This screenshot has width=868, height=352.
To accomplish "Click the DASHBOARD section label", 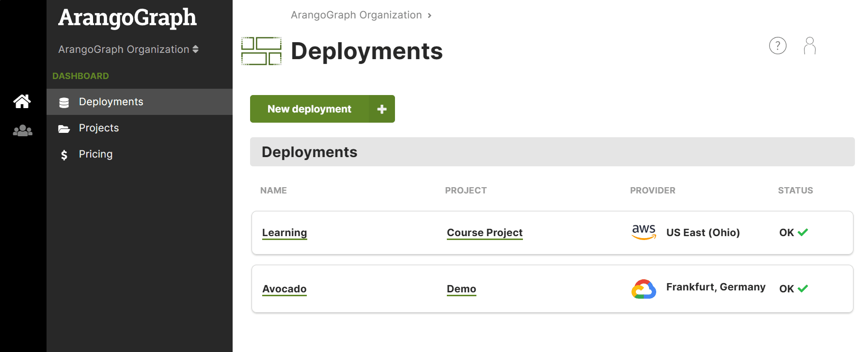I will [80, 76].
